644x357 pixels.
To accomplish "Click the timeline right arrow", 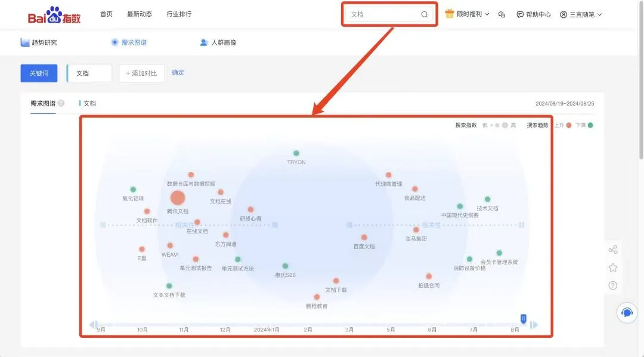I will [x=534, y=325].
